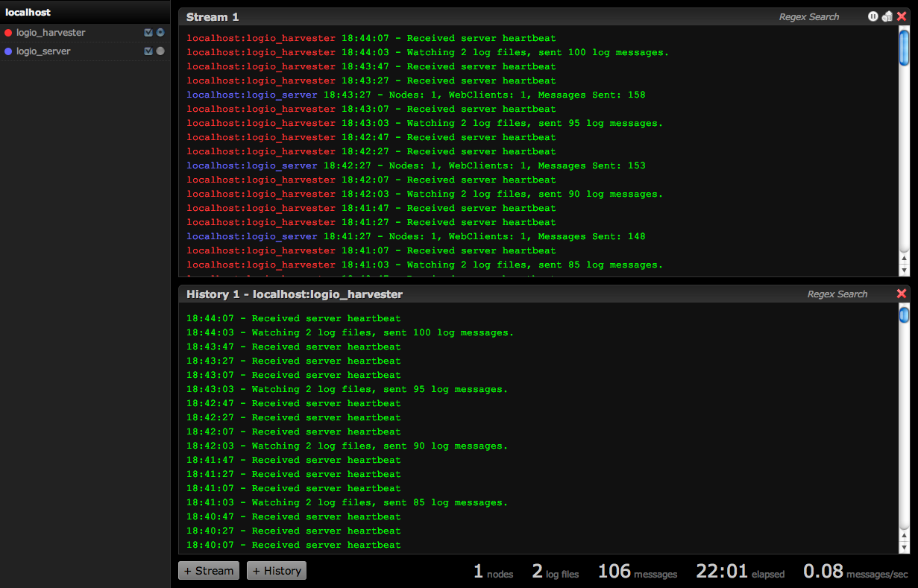Image resolution: width=918 pixels, height=588 pixels.
Task: Uncheck the logio_server stream checkbox
Action: click(x=148, y=51)
